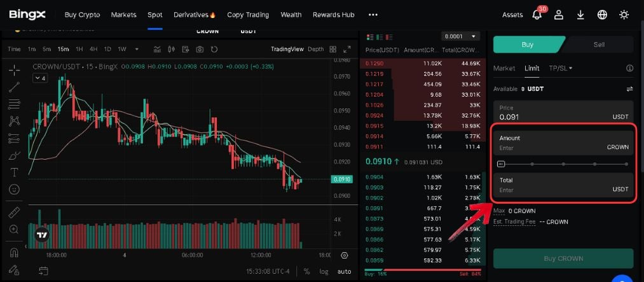644x282 pixels.
Task: Show buy orders only in order book
Action: 379,37
